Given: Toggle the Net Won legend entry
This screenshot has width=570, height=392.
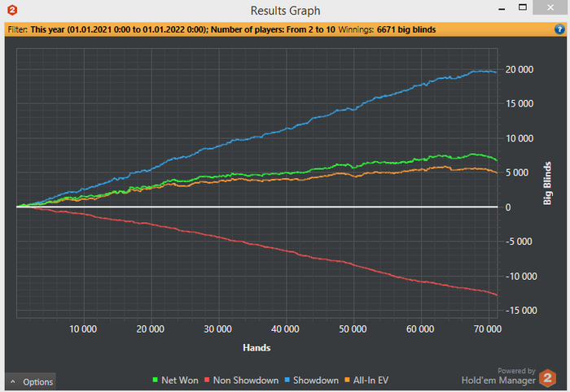Looking at the screenshot, I should click(x=176, y=380).
